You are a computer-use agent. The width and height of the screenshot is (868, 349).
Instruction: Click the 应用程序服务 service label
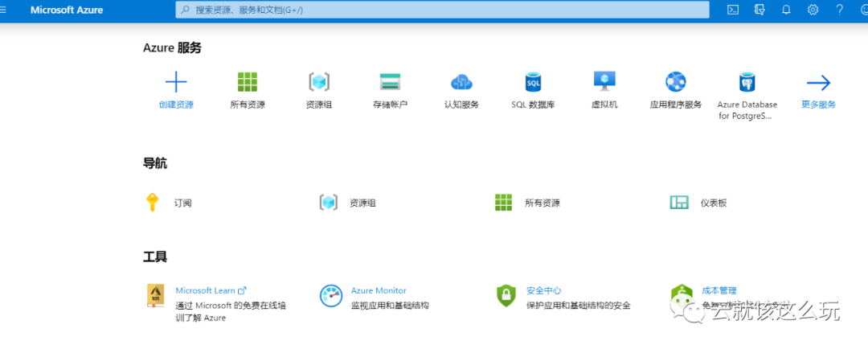point(675,105)
